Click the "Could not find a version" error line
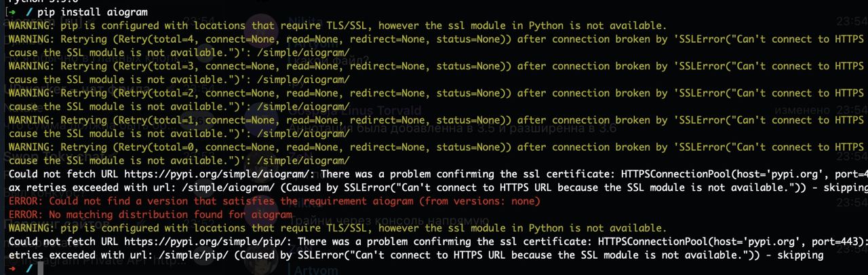This screenshot has height=275, width=868. click(275, 201)
